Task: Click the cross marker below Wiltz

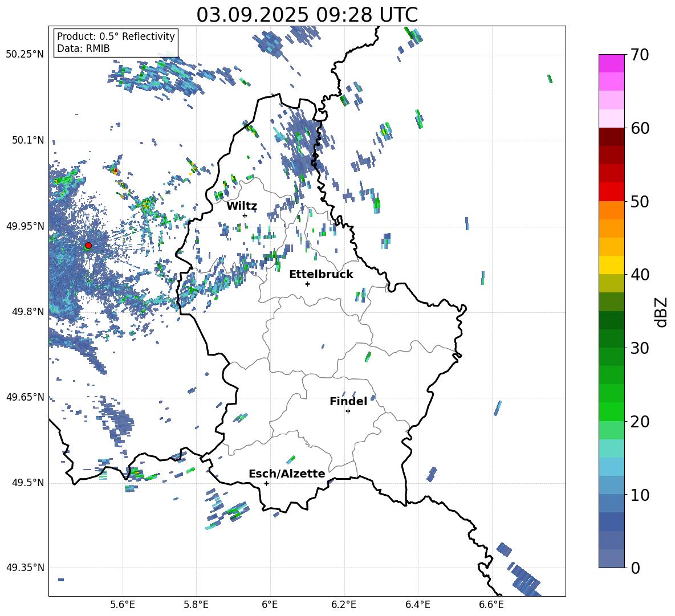Action: coord(245,215)
